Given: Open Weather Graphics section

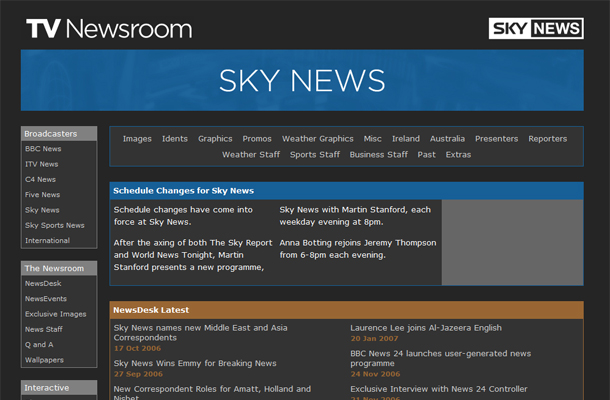Looking at the screenshot, I should coord(317,139).
